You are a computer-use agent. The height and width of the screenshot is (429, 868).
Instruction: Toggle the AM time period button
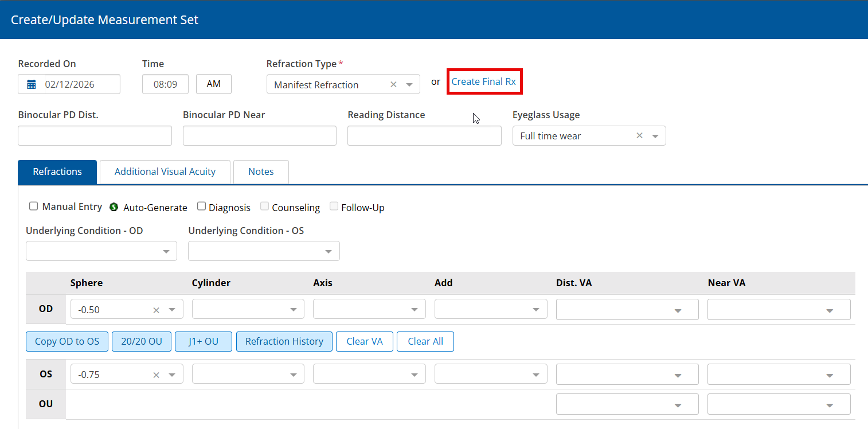click(213, 84)
